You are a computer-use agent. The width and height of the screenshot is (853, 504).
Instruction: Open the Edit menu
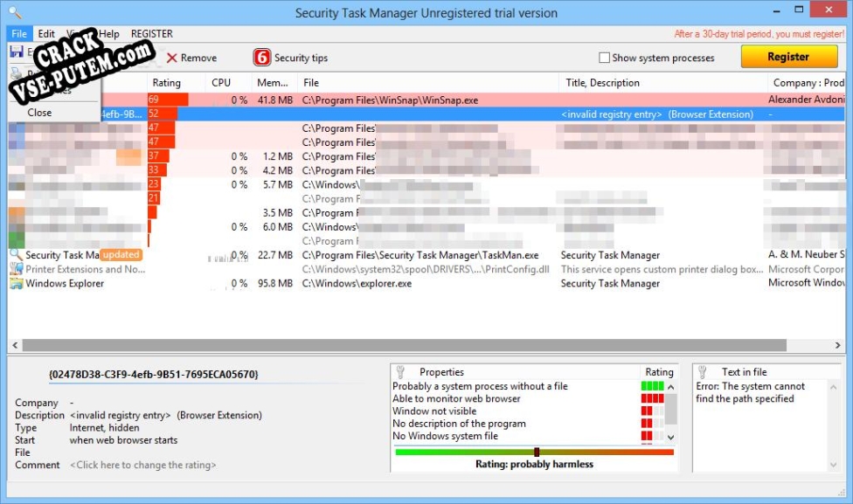pyautogui.click(x=45, y=33)
